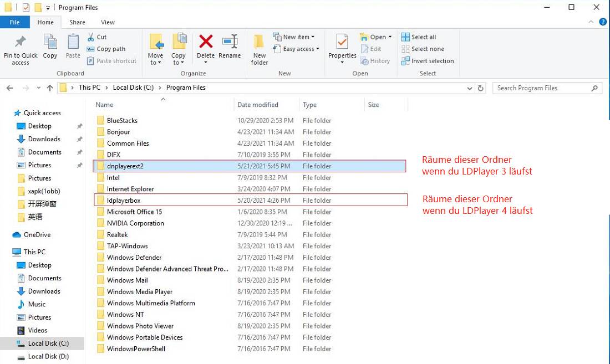Image resolution: width=610 pixels, height=364 pixels.
Task: Click the Up one level arrow
Action: pyautogui.click(x=50, y=88)
